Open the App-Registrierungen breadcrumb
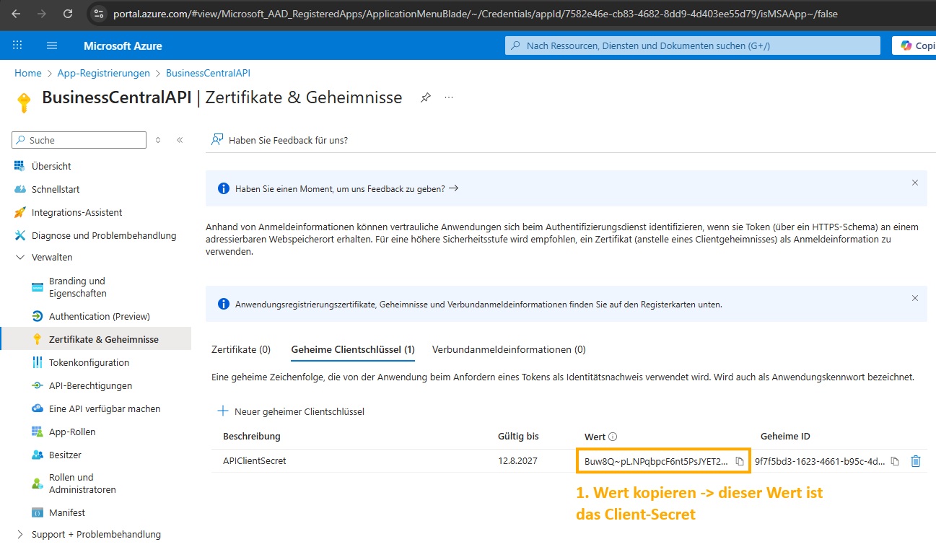936x560 pixels. [104, 73]
